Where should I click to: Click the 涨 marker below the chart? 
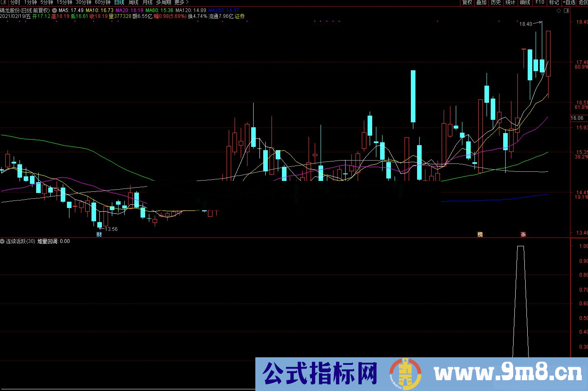click(523, 235)
